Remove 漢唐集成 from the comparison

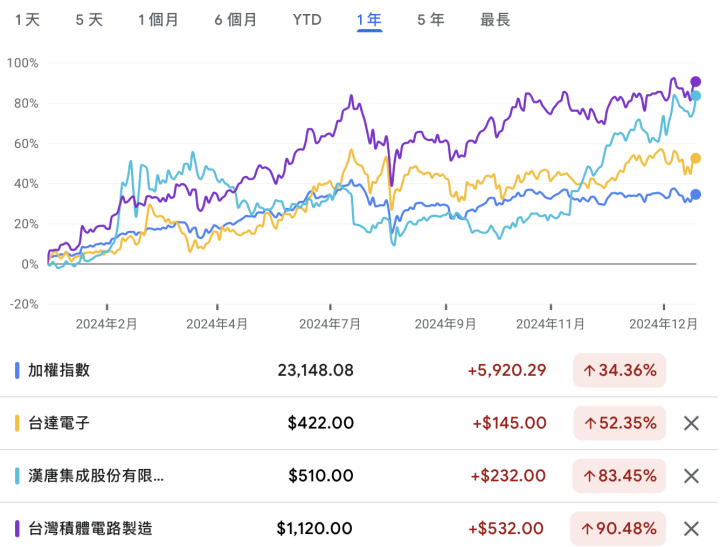point(690,476)
